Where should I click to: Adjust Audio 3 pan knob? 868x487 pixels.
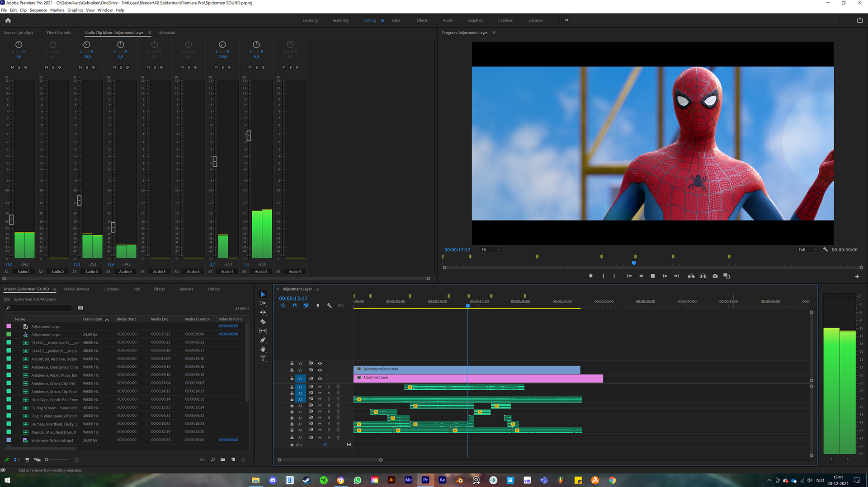(87, 45)
